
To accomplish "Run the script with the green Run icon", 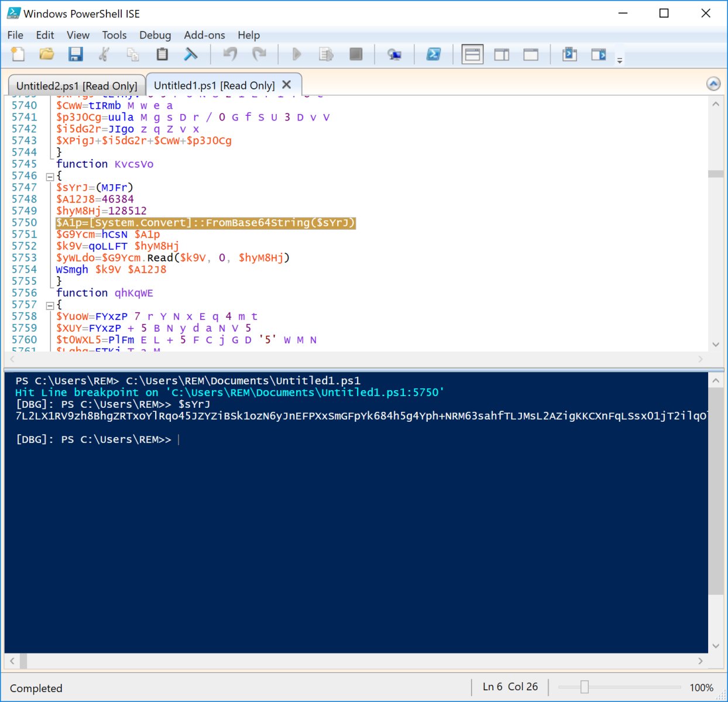I will click(x=297, y=54).
